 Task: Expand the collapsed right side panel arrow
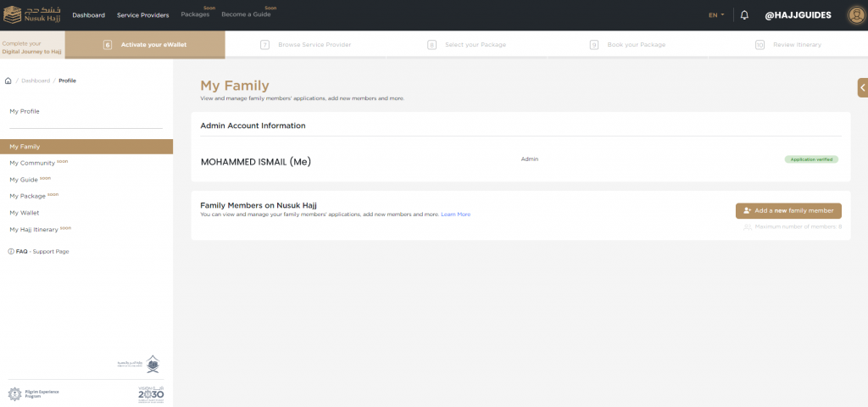pyautogui.click(x=862, y=86)
